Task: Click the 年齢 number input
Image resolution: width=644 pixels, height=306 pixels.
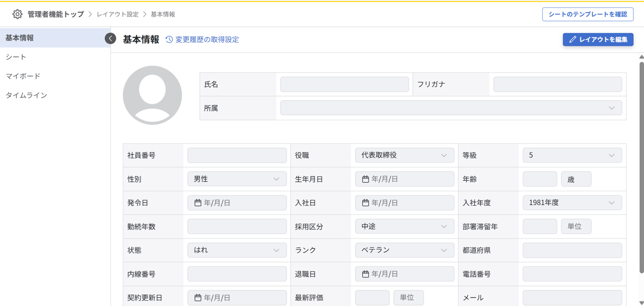Action: coord(540,179)
